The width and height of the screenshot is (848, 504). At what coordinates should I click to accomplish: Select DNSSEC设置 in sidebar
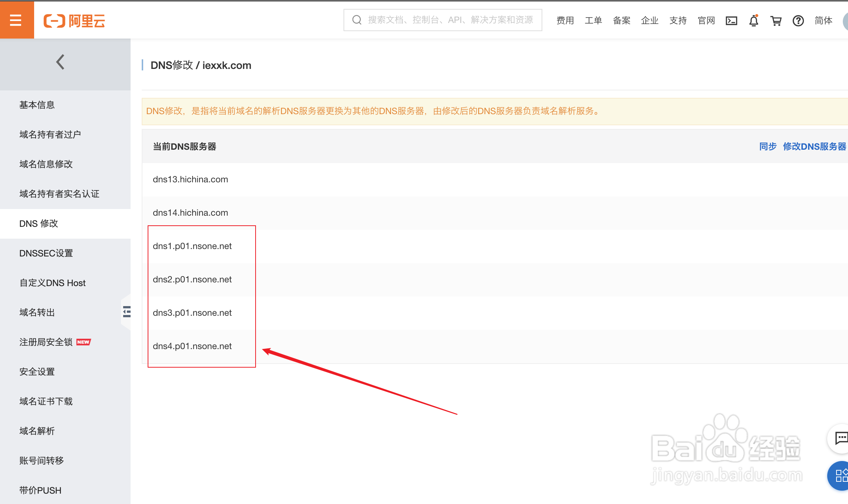[46, 253]
